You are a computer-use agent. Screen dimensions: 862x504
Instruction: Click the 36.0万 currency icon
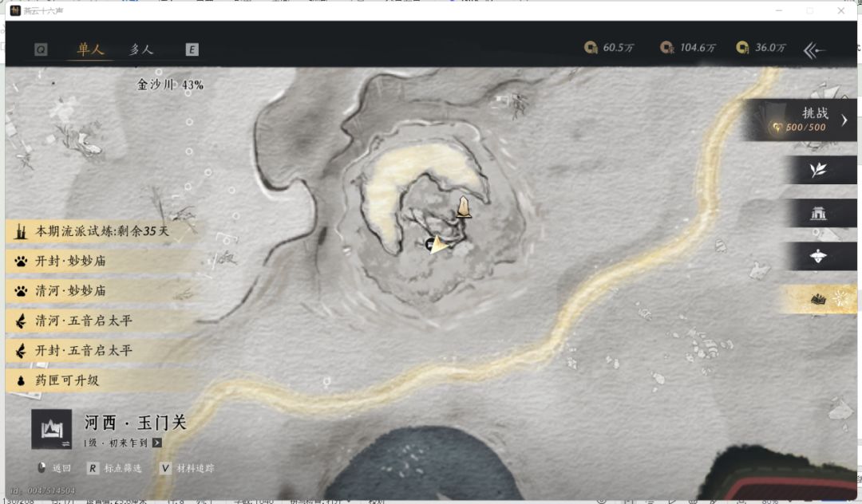743,48
